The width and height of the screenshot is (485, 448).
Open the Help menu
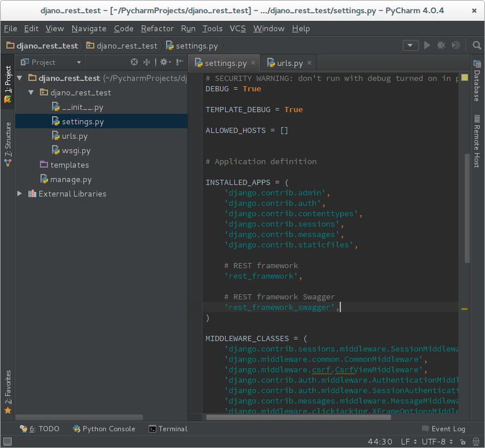pyautogui.click(x=301, y=28)
